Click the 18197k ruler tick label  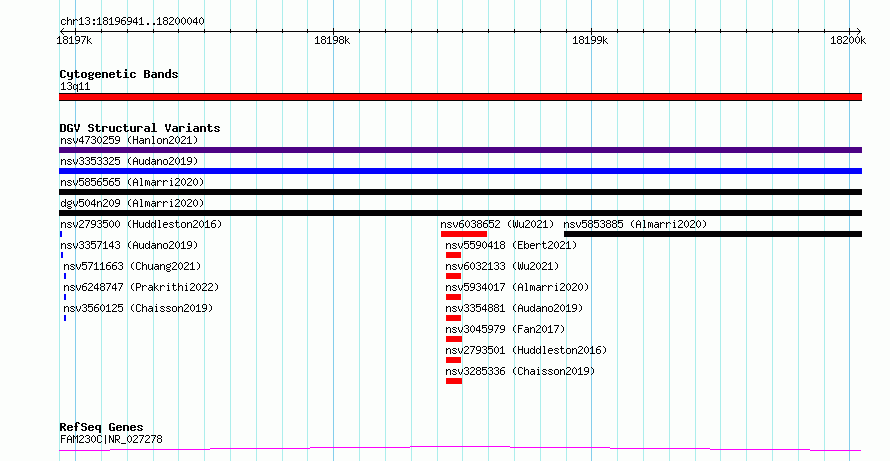click(x=74, y=40)
